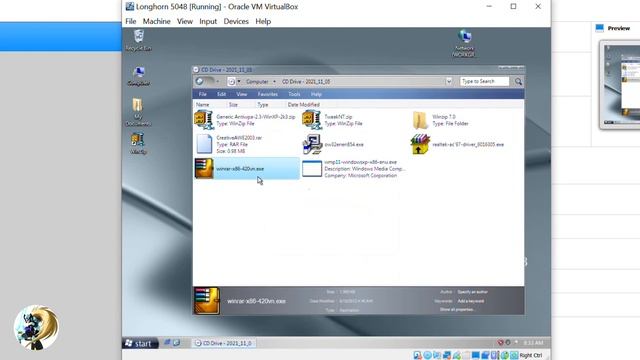Click the VirtualBox network adapter status icon
The image size is (640, 360).
447,355
